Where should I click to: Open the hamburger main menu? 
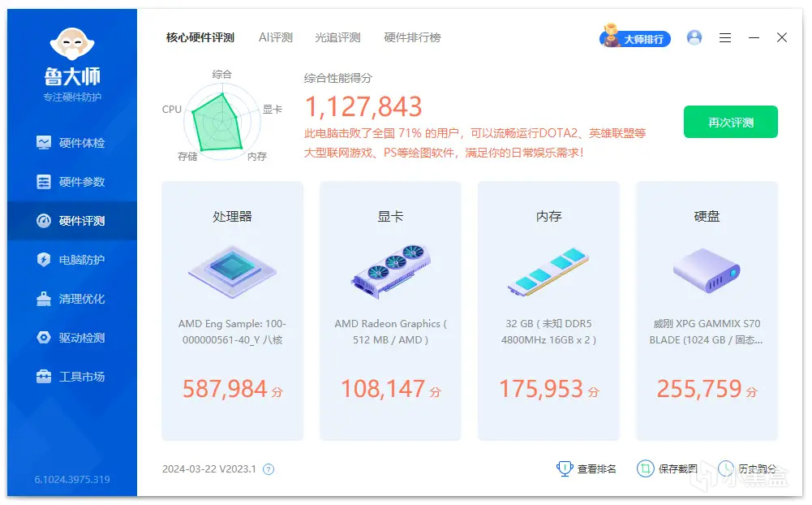point(725,38)
